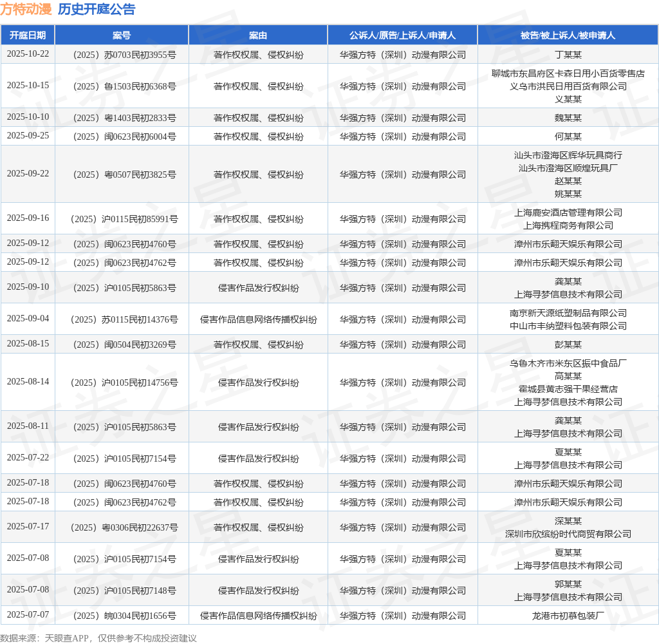Select case number 粤1403民初2833号
659x644 pixels.
pyautogui.click(x=124, y=118)
